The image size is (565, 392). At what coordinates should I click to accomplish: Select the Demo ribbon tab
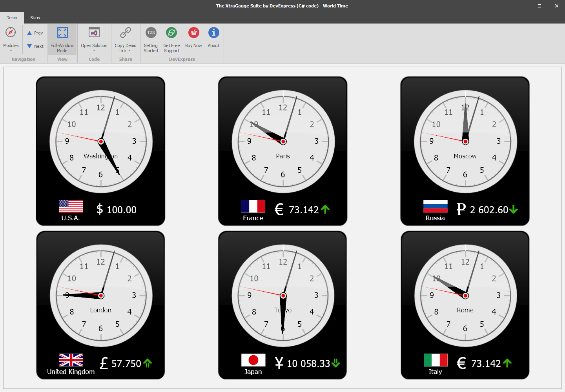(12, 18)
